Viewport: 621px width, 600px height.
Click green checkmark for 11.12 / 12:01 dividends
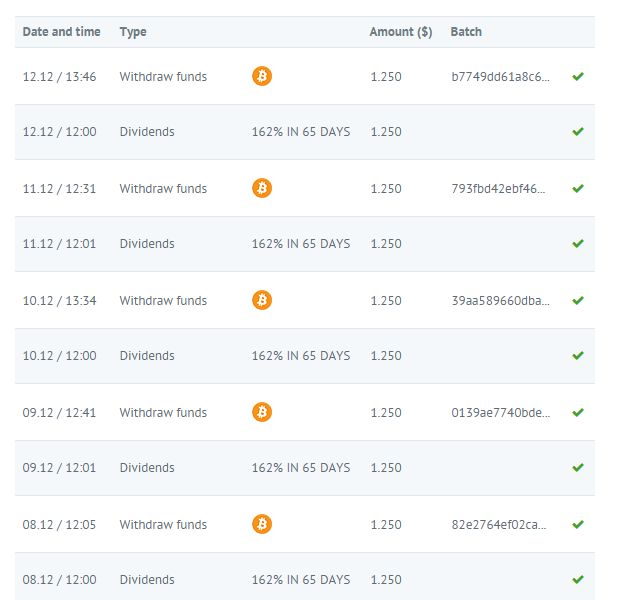coord(577,244)
